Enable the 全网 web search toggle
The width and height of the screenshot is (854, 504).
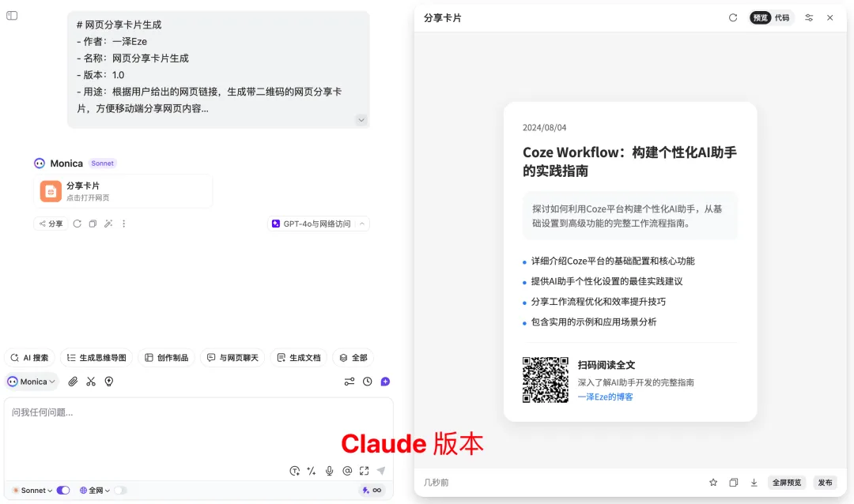click(120, 491)
